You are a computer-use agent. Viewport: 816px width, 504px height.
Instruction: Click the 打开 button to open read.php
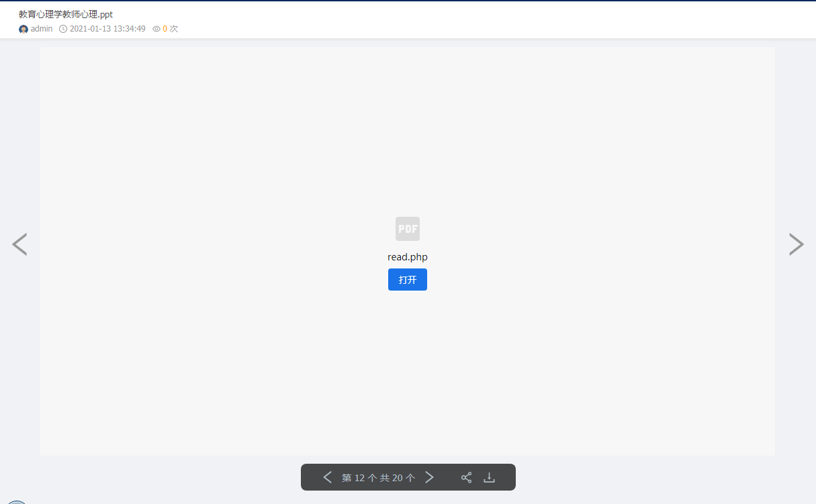click(407, 279)
